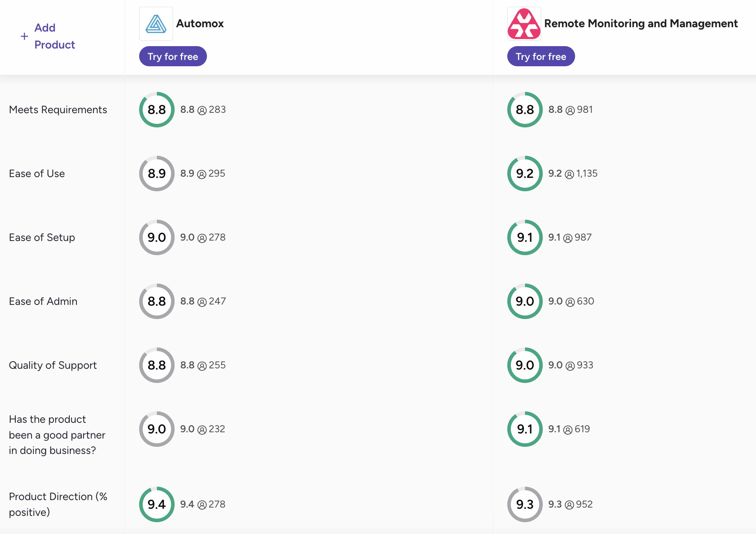Click the Automox logo icon
This screenshot has height=534, width=756.
(x=156, y=24)
